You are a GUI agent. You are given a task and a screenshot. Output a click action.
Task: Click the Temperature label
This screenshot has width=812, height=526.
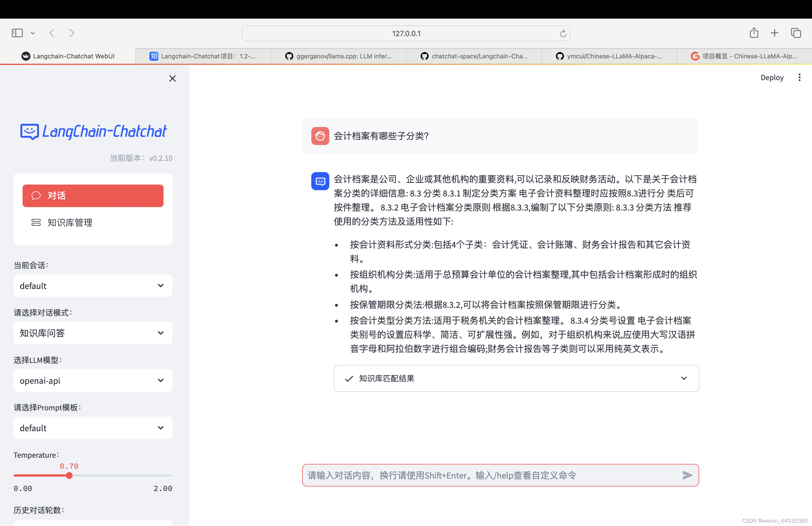(36, 455)
